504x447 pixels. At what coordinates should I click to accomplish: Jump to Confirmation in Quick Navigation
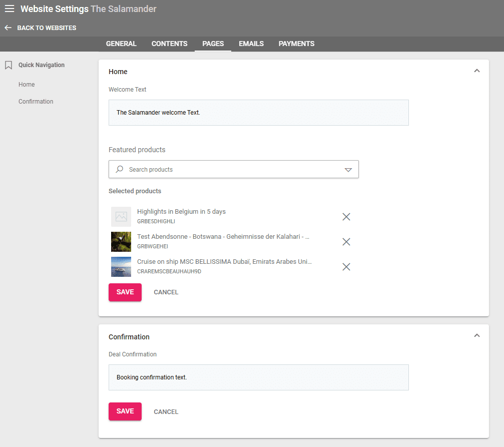click(36, 102)
